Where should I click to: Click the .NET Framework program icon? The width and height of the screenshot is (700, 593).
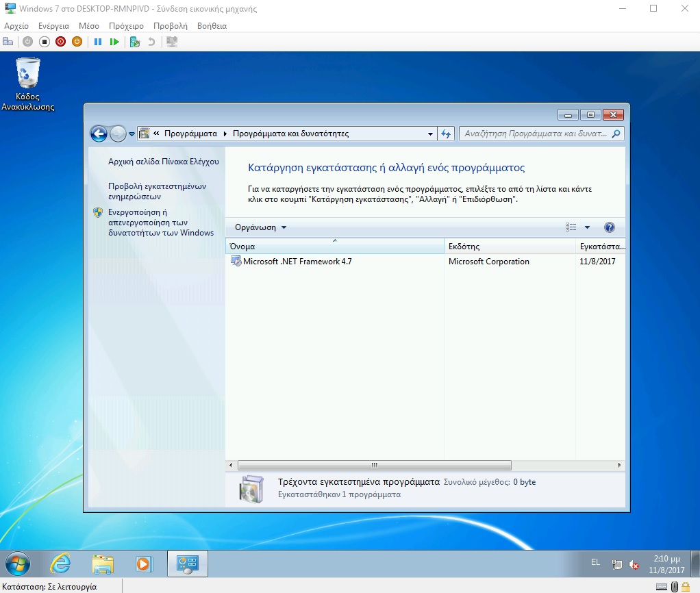coord(236,261)
